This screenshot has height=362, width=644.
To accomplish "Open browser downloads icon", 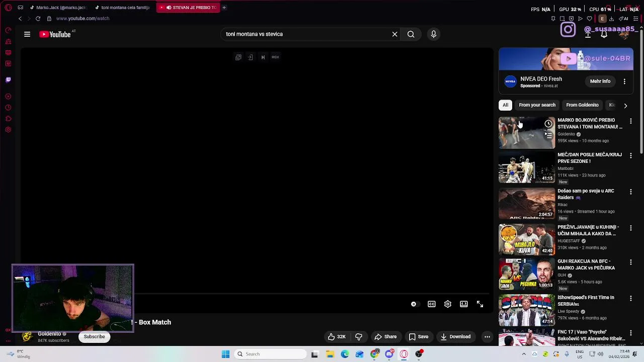I will point(611,19).
